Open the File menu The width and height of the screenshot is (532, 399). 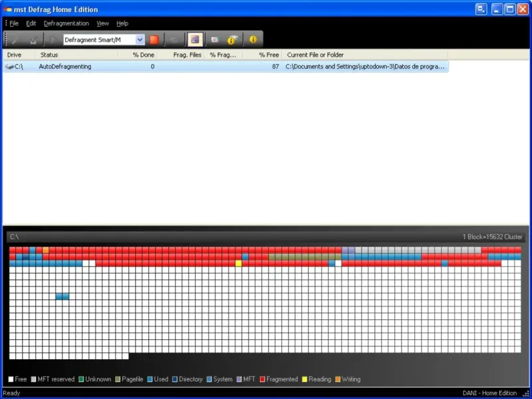coord(14,23)
